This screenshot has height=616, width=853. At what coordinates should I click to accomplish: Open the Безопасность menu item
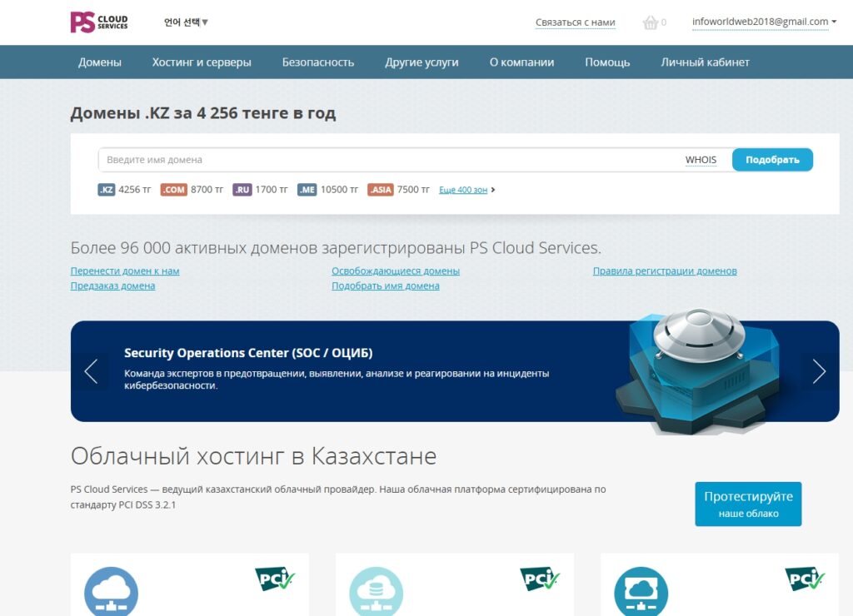coord(317,62)
